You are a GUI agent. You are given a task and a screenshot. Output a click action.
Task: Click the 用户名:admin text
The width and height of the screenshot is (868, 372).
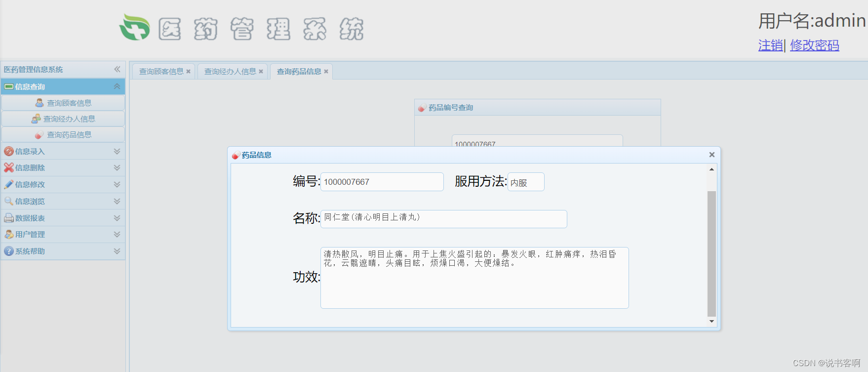point(812,21)
